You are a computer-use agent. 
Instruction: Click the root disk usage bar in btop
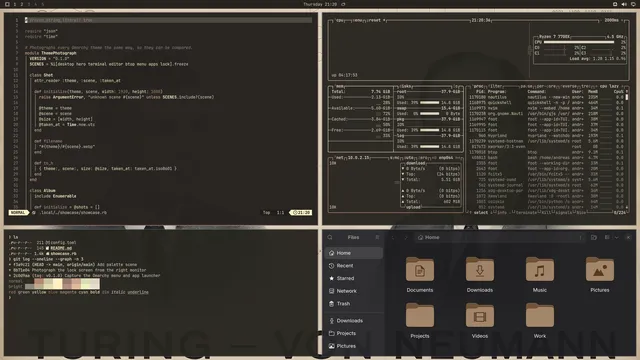[x=430, y=102]
